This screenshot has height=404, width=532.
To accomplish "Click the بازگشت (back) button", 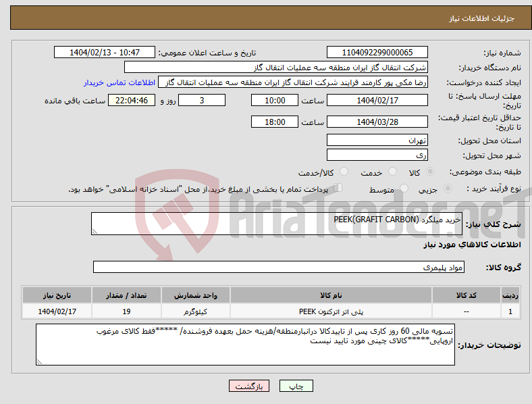I will 249,386.
